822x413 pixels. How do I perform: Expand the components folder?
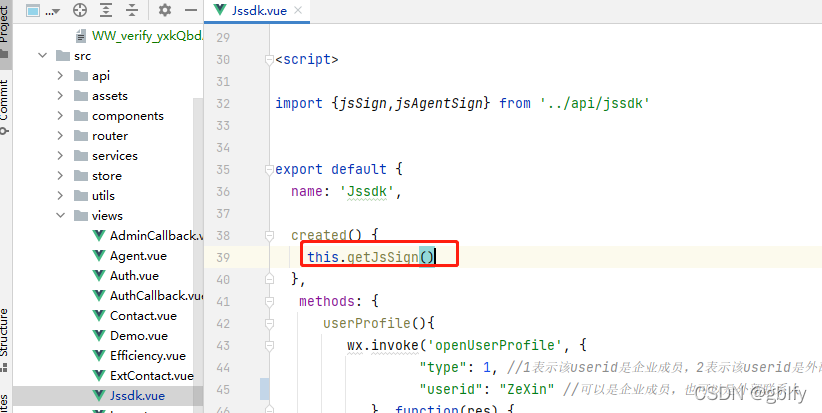coord(61,116)
